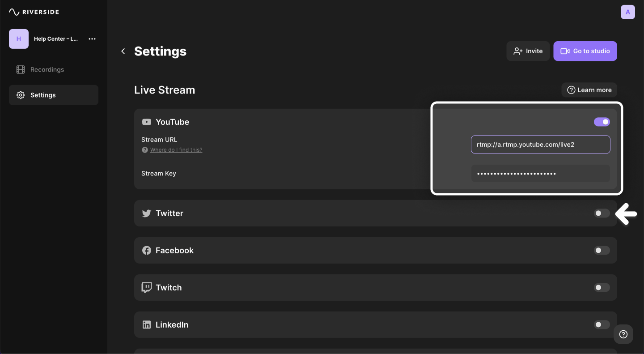
Task: Collapse Settings with the back chevron
Action: click(x=123, y=51)
